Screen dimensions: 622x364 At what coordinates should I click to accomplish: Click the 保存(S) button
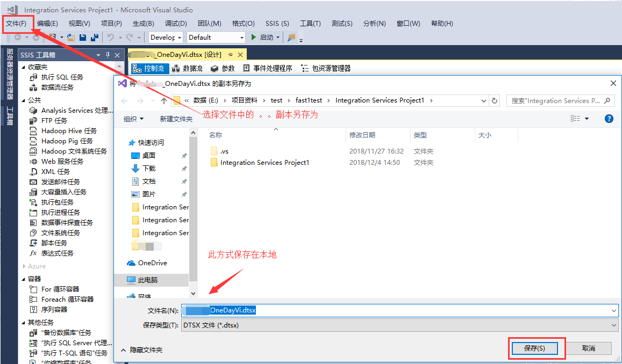pos(536,348)
